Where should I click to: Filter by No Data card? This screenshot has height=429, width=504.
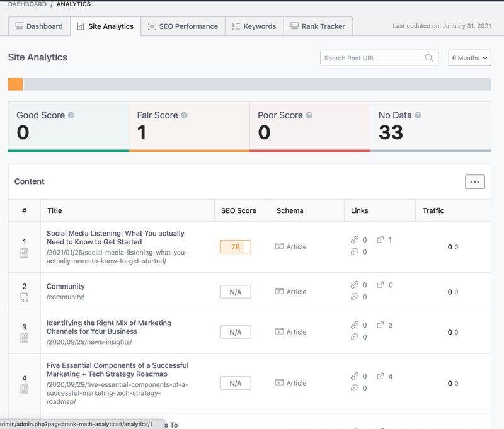pyautogui.click(x=431, y=127)
